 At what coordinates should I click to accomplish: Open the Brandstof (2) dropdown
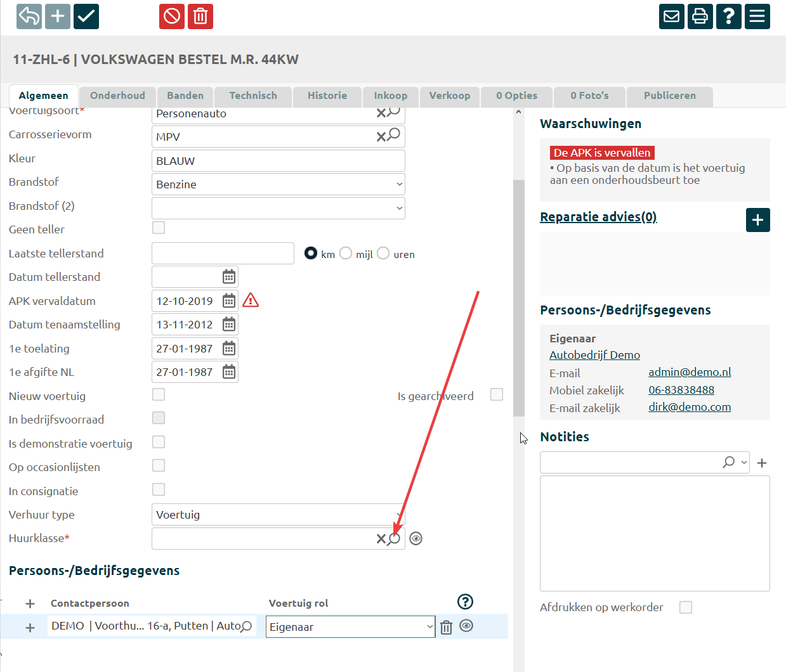coord(278,208)
